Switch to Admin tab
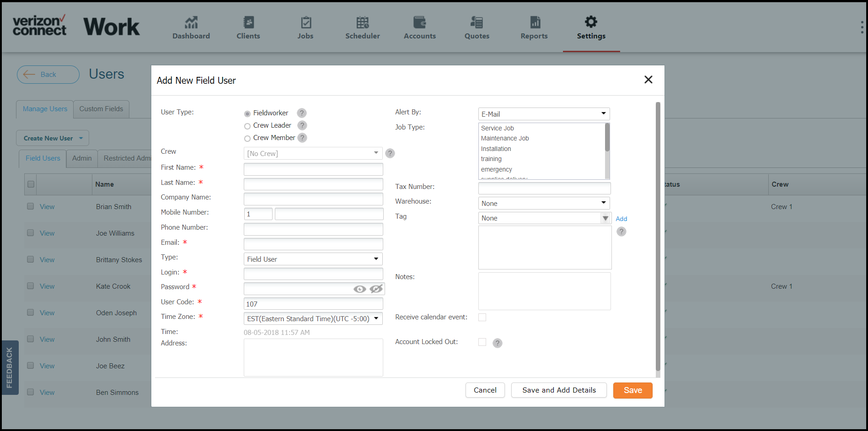The height and width of the screenshot is (431, 868). tap(82, 158)
